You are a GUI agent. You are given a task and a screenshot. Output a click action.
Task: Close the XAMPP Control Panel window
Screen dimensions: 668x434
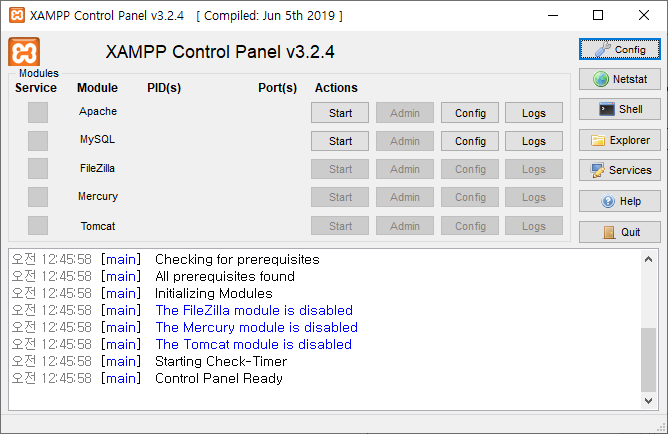click(644, 15)
